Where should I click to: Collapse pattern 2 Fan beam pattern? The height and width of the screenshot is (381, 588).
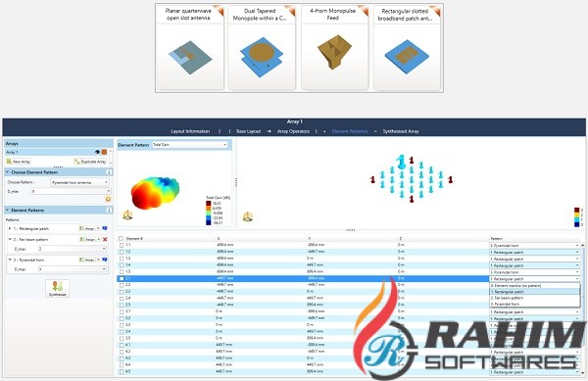click(x=10, y=239)
